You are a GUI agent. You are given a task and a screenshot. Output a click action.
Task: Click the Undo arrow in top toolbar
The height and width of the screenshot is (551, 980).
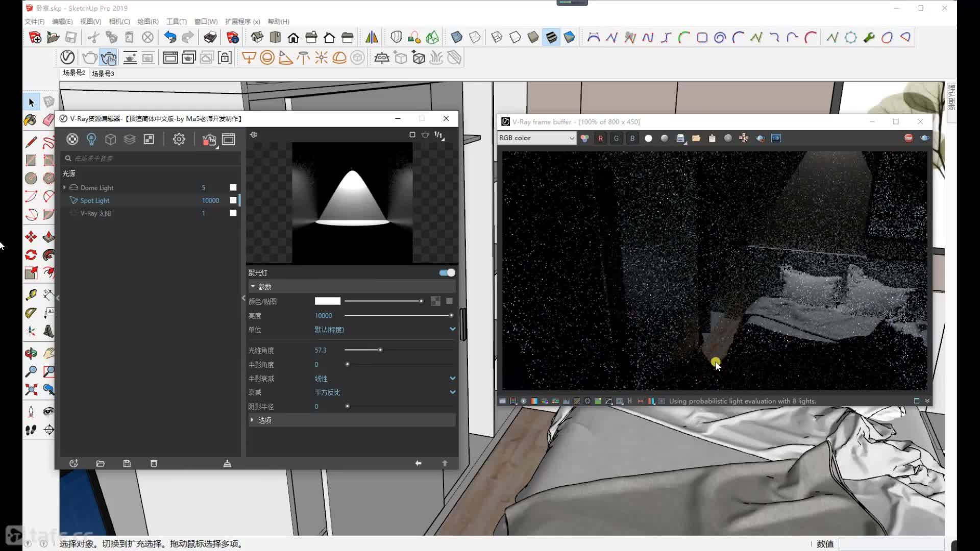[x=170, y=37]
